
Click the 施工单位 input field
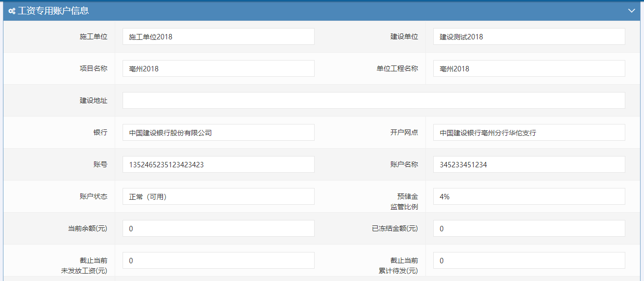(x=218, y=36)
